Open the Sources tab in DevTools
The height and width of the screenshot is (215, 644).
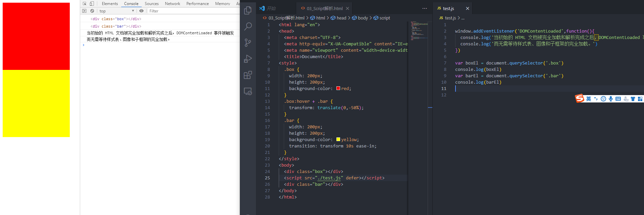[152, 4]
